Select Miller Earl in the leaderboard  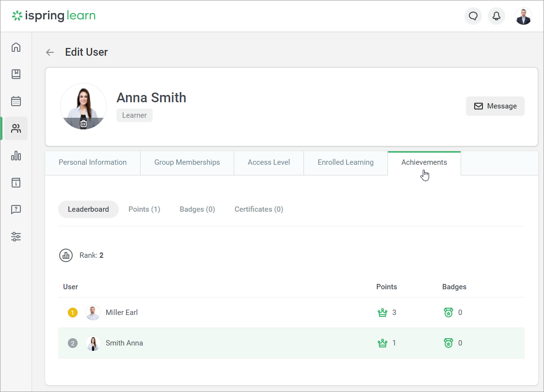click(x=122, y=313)
